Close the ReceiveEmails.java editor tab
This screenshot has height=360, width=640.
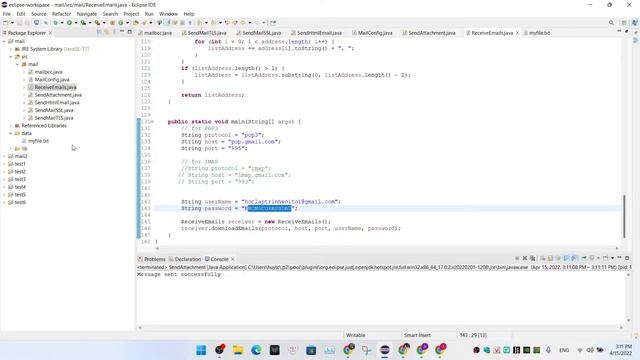pyautogui.click(x=518, y=33)
